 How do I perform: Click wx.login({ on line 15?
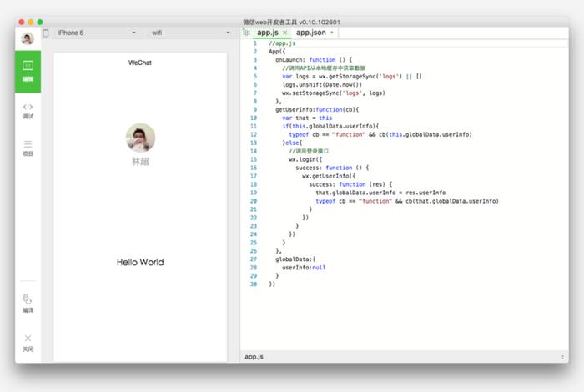(305, 159)
